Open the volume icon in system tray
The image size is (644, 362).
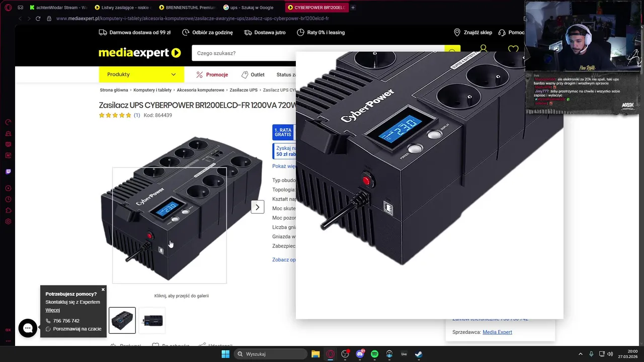[610, 354]
